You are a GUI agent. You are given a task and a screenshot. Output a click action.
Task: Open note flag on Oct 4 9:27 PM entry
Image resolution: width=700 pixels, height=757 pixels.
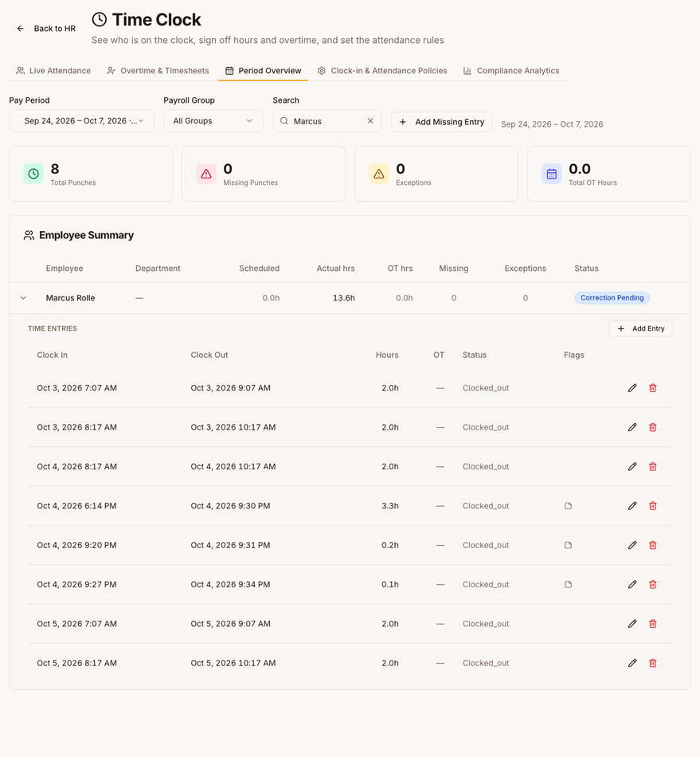[569, 585]
